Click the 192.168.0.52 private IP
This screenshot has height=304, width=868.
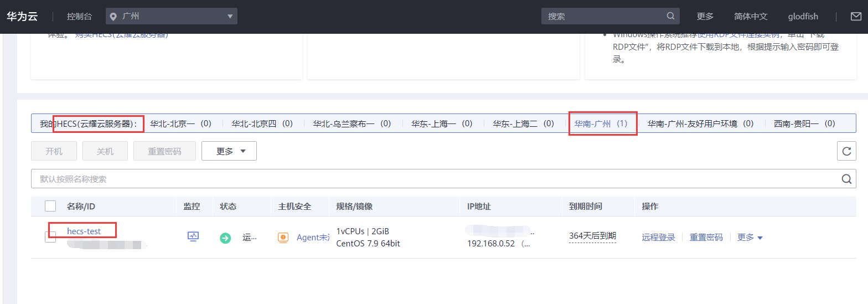coord(491,244)
